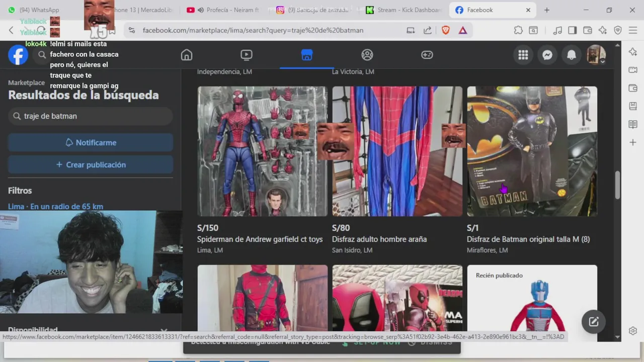
Task: Click the Notificarme button
Action: point(91,143)
